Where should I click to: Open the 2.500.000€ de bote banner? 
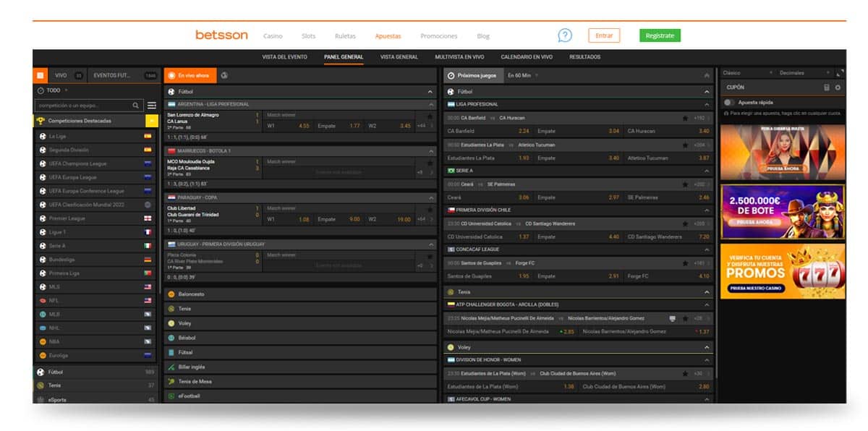click(783, 212)
